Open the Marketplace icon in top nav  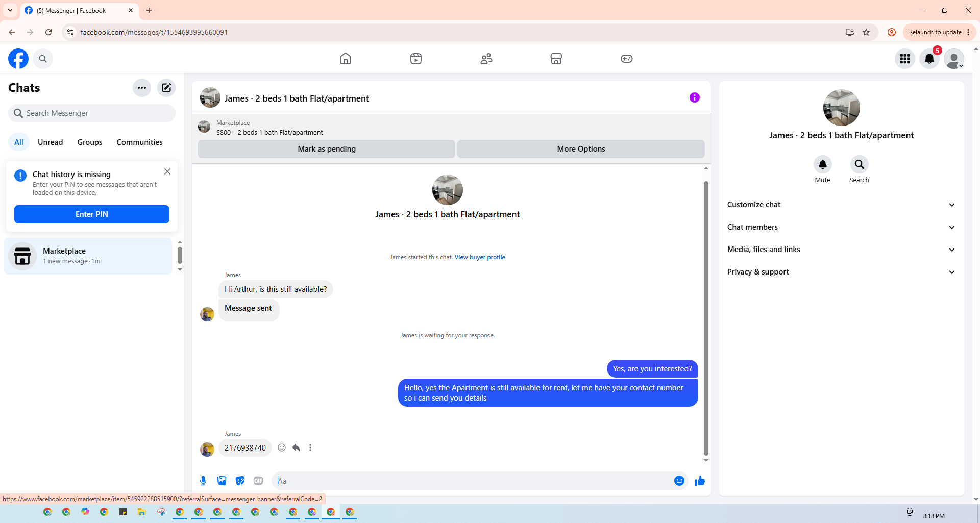click(x=556, y=59)
